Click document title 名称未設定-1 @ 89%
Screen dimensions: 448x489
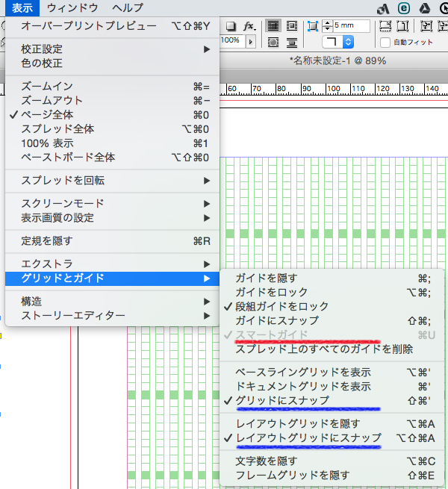pyautogui.click(x=338, y=60)
